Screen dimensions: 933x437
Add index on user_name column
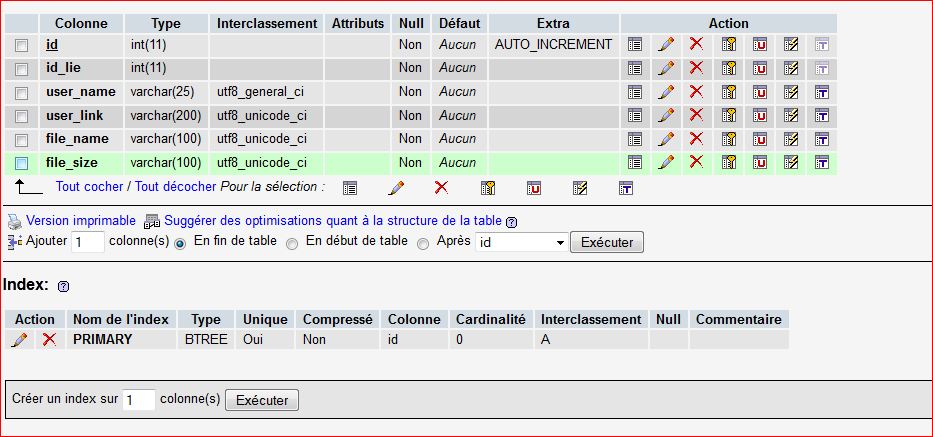point(791,92)
